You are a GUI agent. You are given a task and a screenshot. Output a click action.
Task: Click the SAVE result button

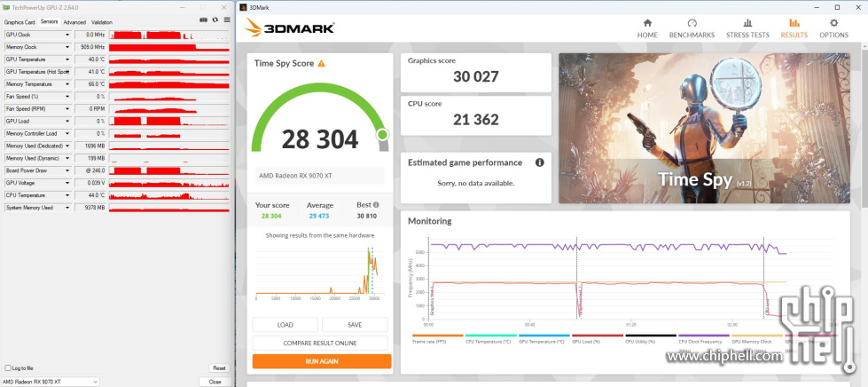tap(355, 325)
